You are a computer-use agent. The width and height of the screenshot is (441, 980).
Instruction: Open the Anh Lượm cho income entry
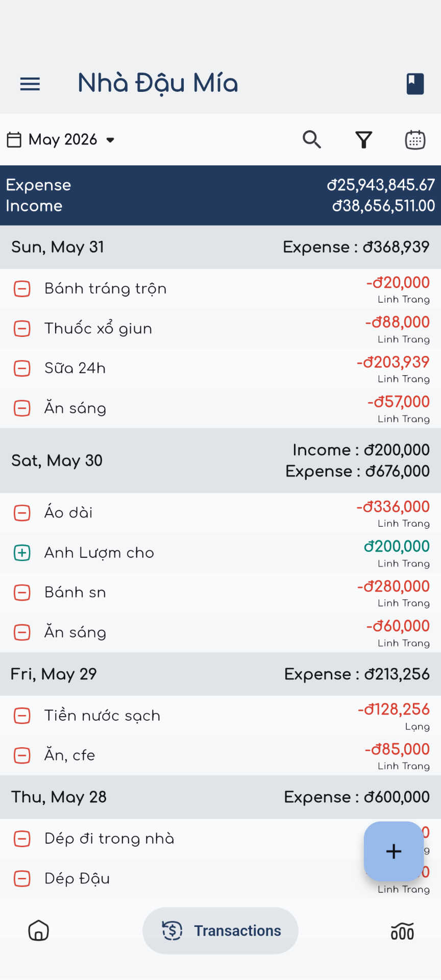pos(220,553)
